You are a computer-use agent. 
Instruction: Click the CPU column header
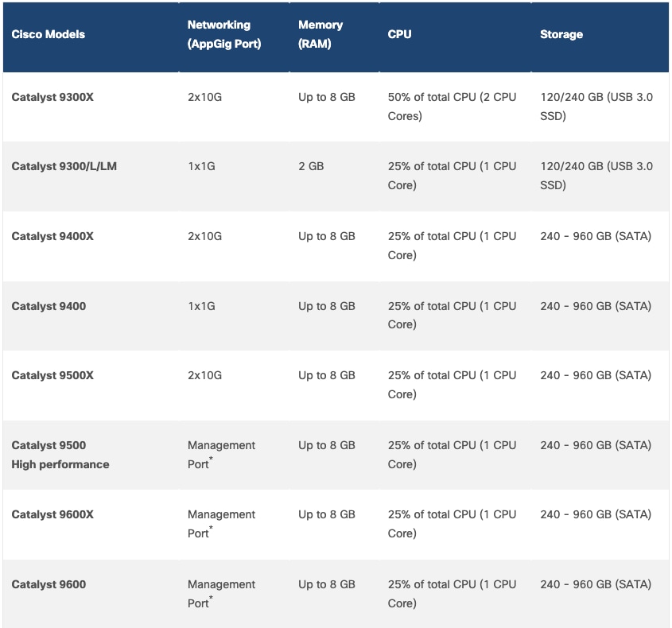click(399, 35)
